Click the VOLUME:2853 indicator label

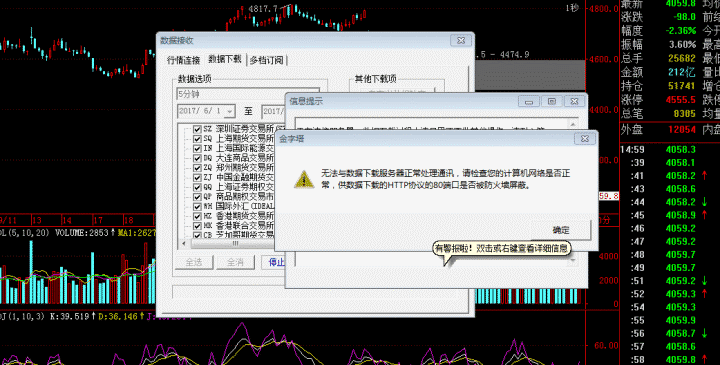click(x=82, y=233)
